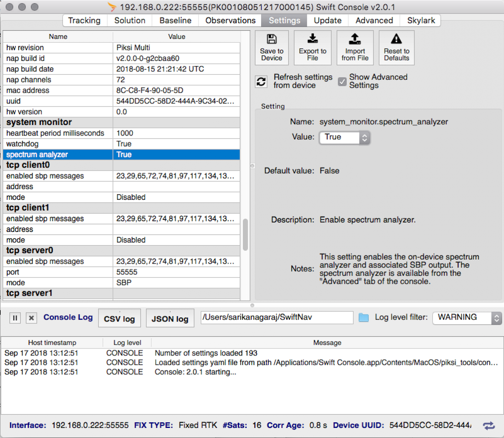Open the Baseline tab
The width and height of the screenshot is (504, 438).
[175, 20]
